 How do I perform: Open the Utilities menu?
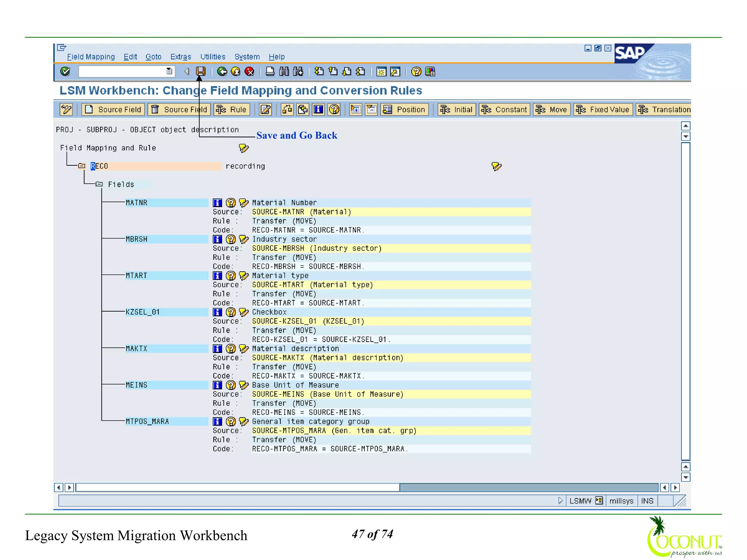click(213, 57)
